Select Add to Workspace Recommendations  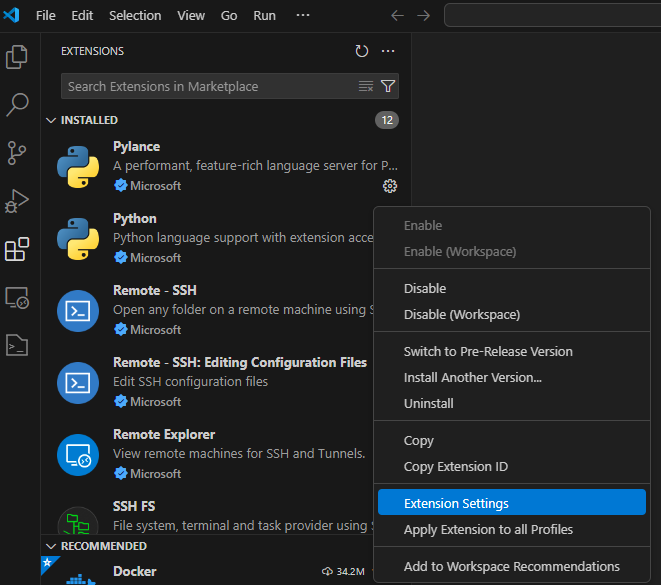click(x=511, y=567)
